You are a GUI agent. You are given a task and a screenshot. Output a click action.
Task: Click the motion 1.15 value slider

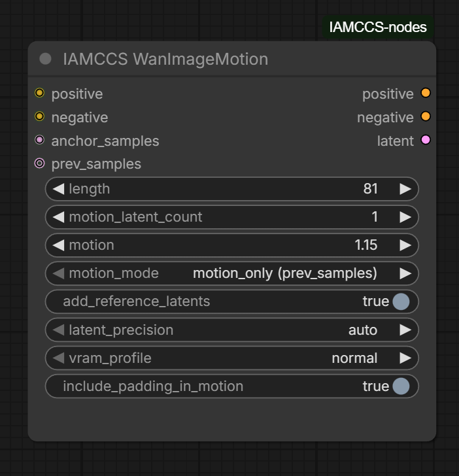[x=232, y=245]
